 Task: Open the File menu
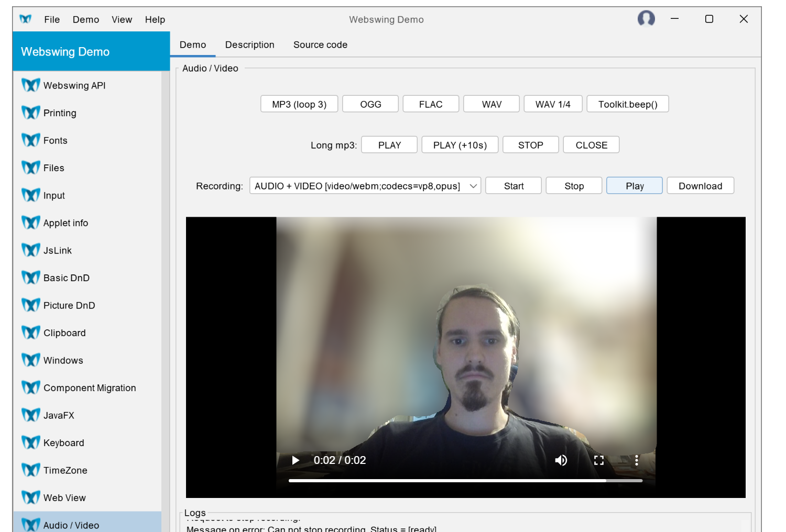tap(52, 19)
